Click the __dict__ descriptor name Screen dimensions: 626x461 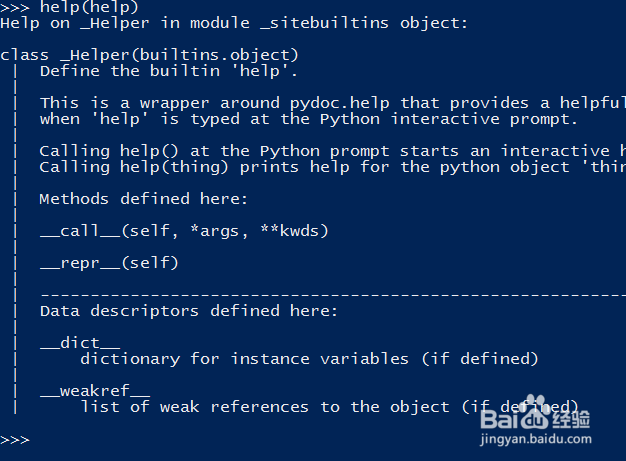coord(73,343)
